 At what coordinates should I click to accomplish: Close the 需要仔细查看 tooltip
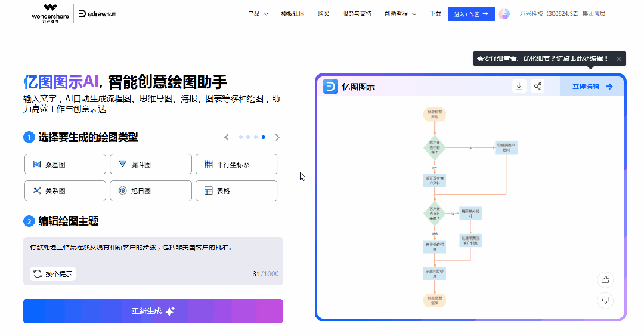pyautogui.click(x=618, y=59)
